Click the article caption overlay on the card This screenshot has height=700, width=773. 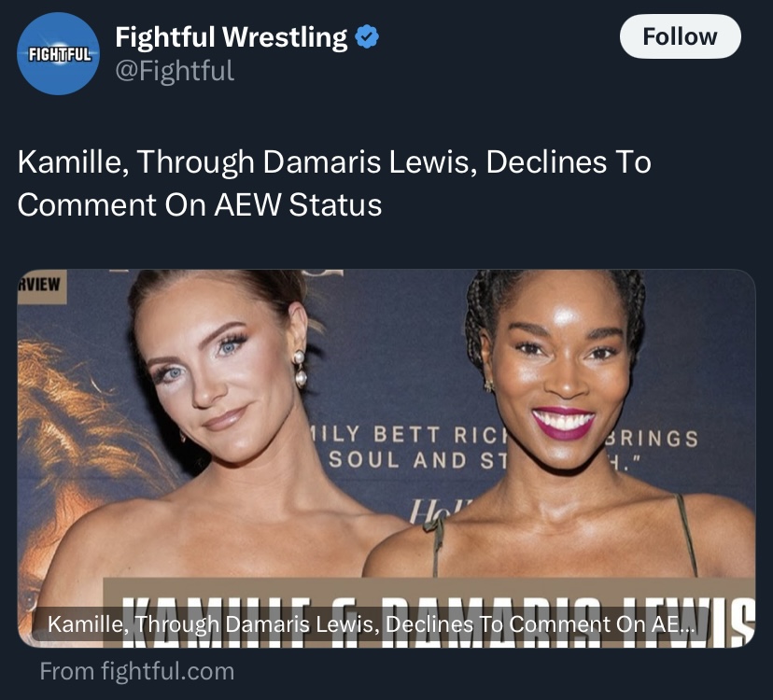click(371, 624)
